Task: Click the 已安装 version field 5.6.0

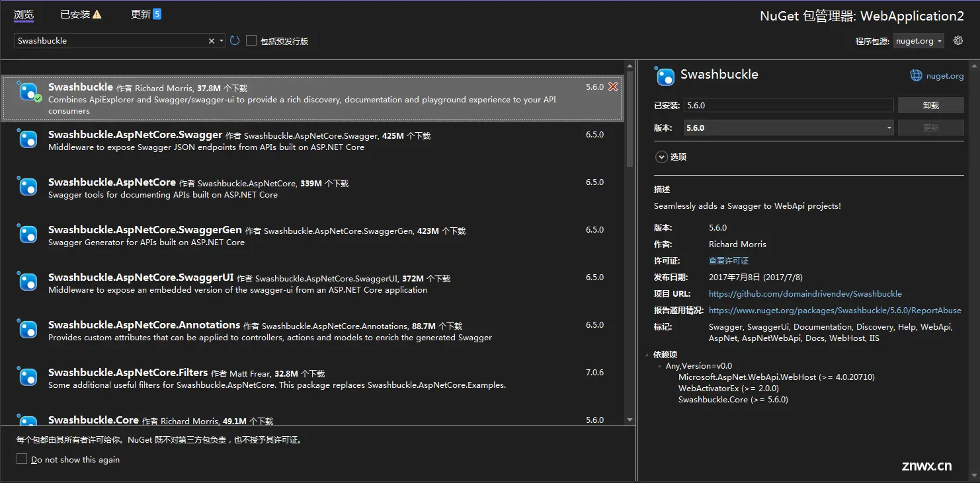Action: [x=789, y=105]
